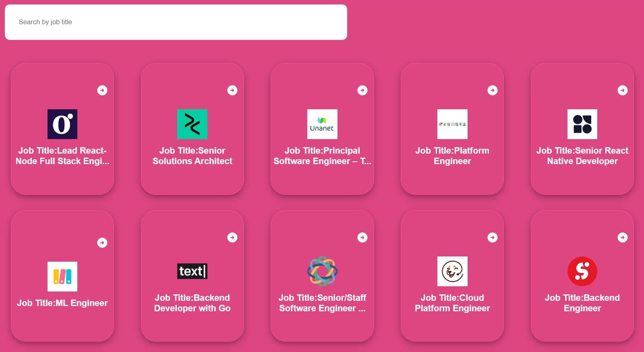
Task: Click the Platform Engineer company logo
Action: [x=452, y=124]
